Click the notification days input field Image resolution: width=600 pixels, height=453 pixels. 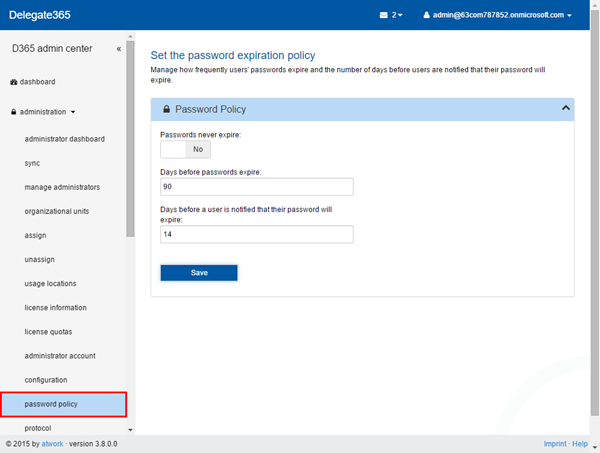(x=257, y=234)
